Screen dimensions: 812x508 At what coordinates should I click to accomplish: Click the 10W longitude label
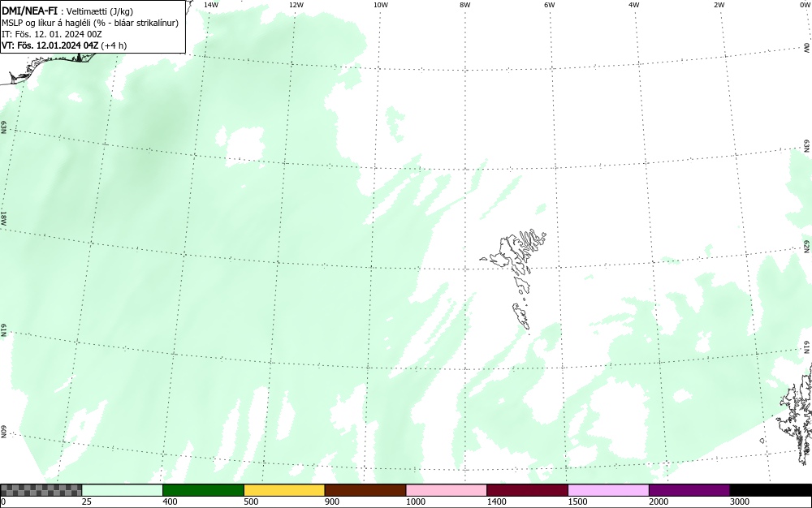pos(381,5)
